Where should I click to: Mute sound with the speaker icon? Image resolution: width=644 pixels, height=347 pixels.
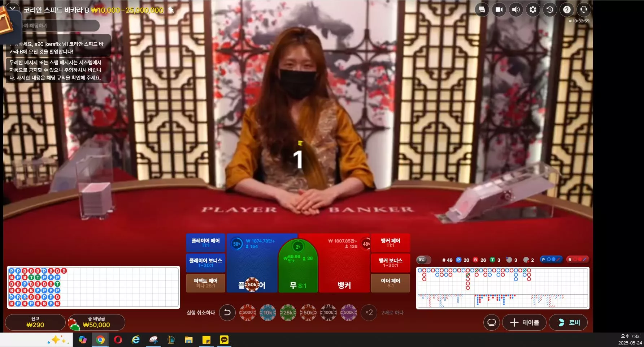pos(516,10)
